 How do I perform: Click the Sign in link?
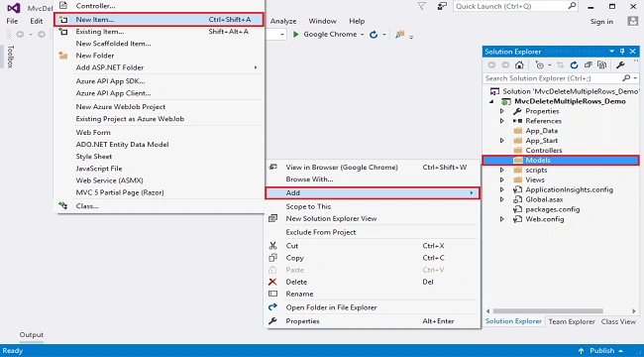(x=601, y=22)
